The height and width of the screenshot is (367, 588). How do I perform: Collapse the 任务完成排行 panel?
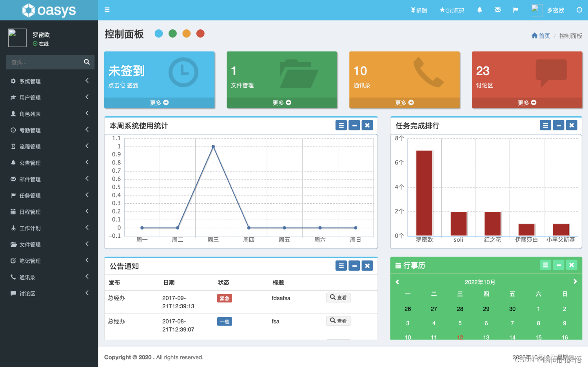click(x=558, y=125)
